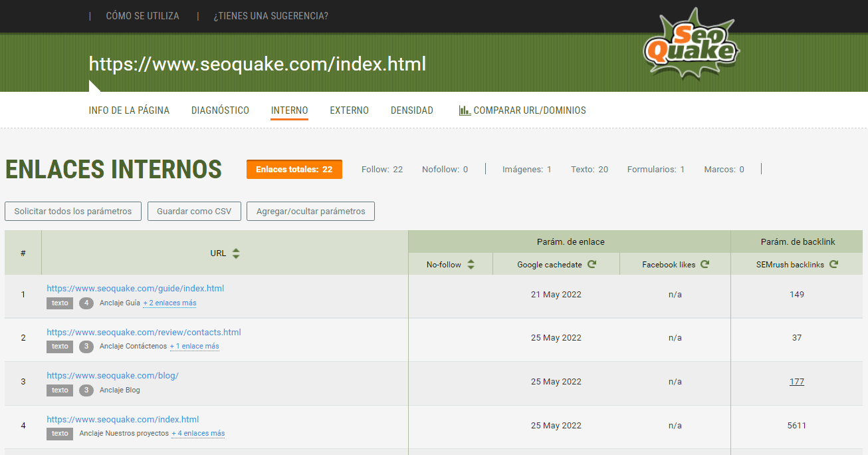Screen dimensions: 868x455
Task: Expand '+ 2 enlaces más' on the guide row
Action: [169, 303]
